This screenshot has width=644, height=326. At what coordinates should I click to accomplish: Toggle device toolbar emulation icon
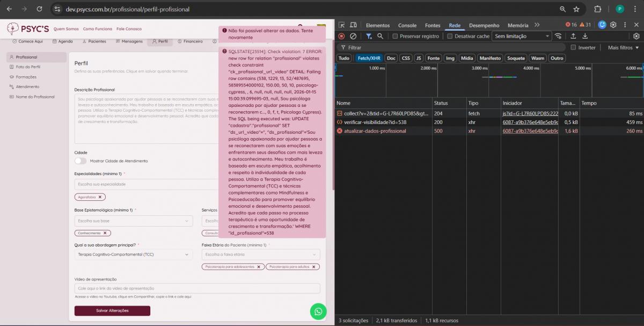click(x=353, y=25)
